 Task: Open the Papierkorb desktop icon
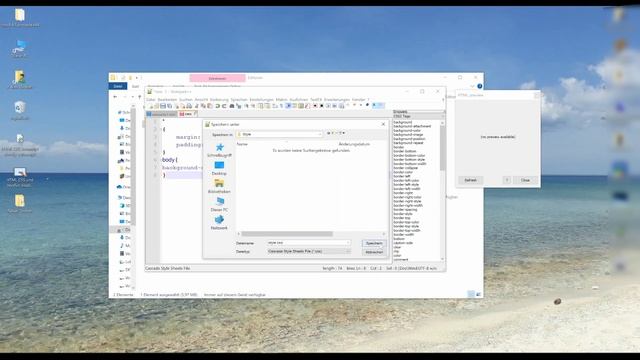pos(20,111)
